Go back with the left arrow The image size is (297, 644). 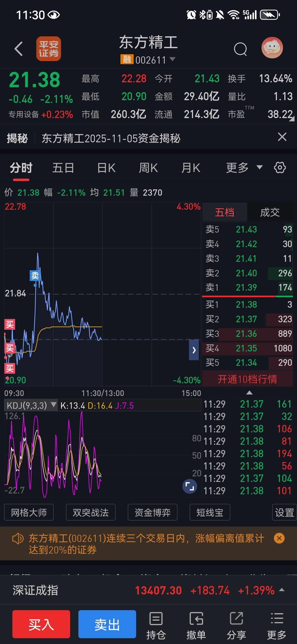click(x=18, y=49)
